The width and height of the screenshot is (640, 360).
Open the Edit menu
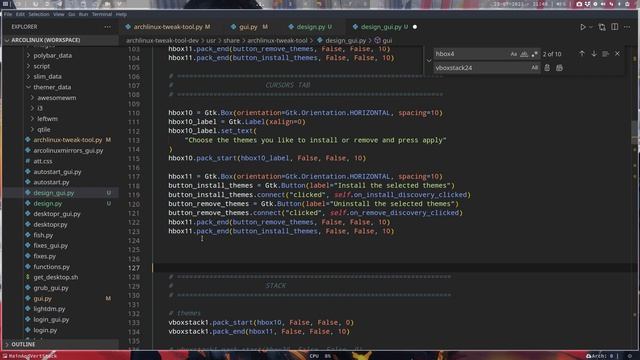pyautogui.click(x=20, y=14)
